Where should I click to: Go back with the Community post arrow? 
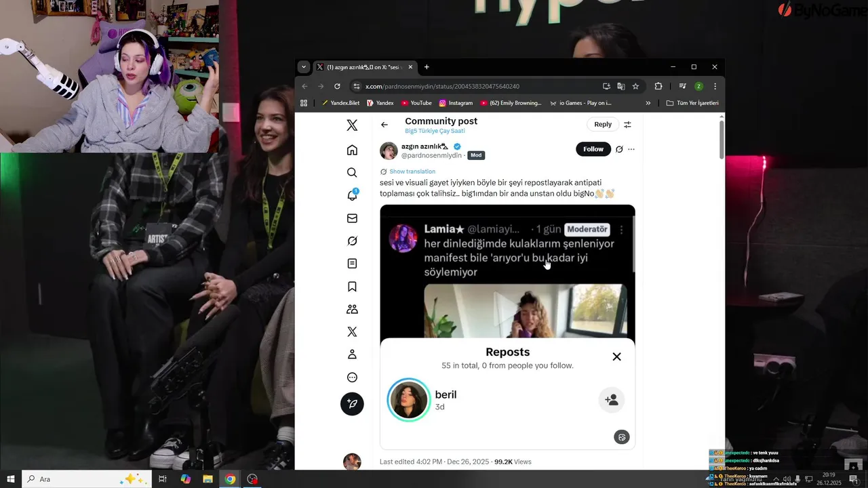click(x=384, y=125)
